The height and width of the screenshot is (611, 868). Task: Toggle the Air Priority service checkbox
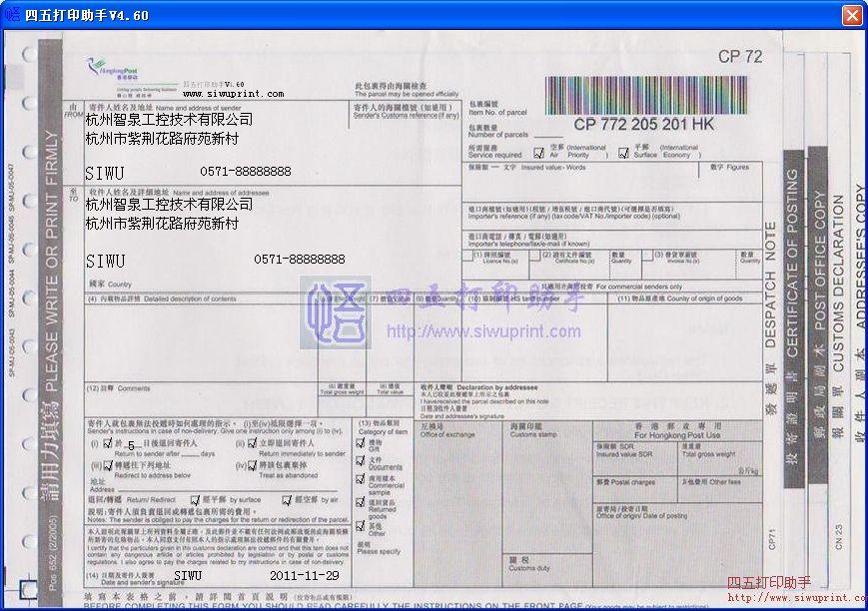pyautogui.click(x=540, y=151)
